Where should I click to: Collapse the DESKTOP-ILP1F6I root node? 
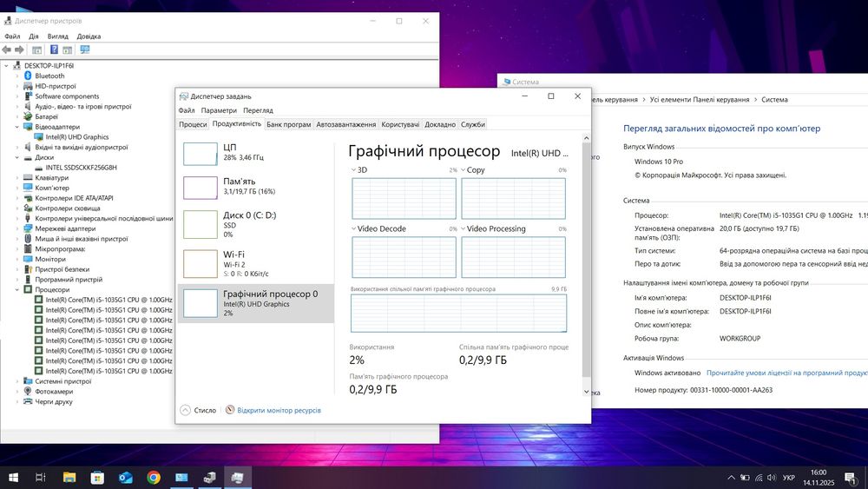(x=7, y=65)
